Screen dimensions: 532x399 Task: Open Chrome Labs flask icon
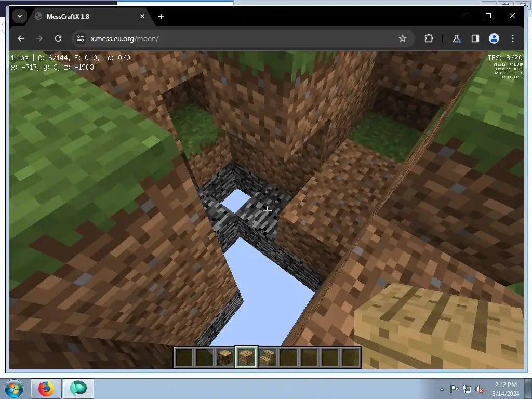(x=457, y=38)
